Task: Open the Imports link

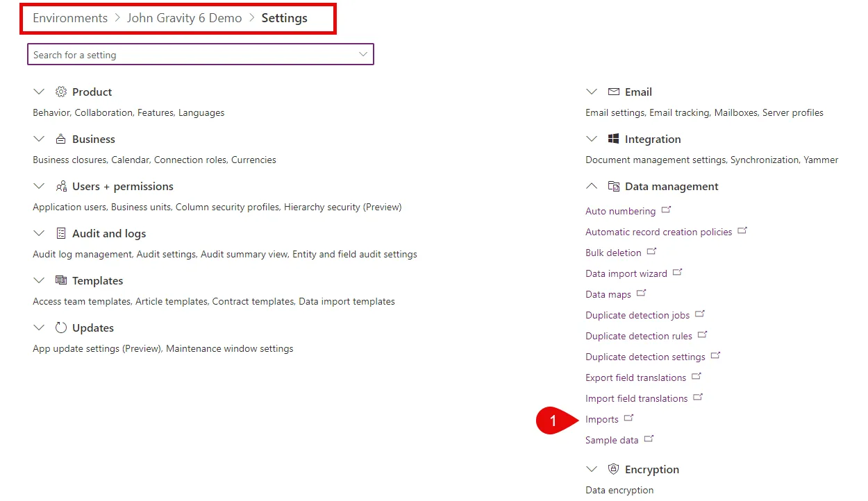Action: pyautogui.click(x=602, y=419)
